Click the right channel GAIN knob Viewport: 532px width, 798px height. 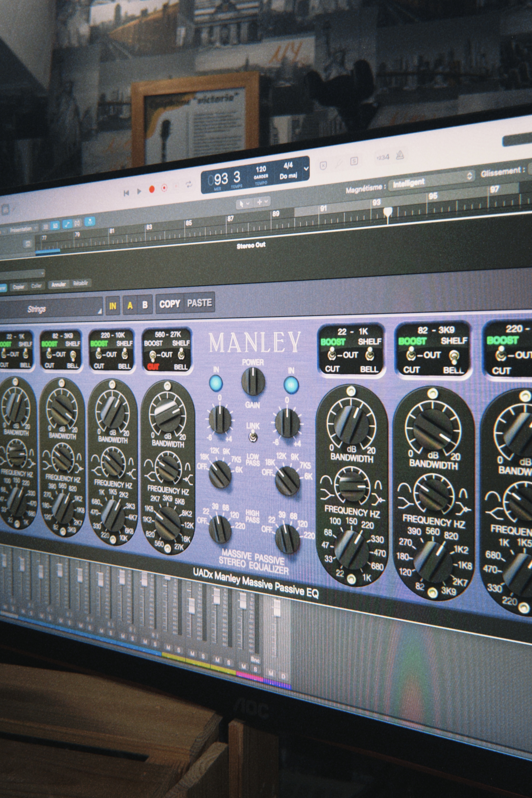point(287,422)
